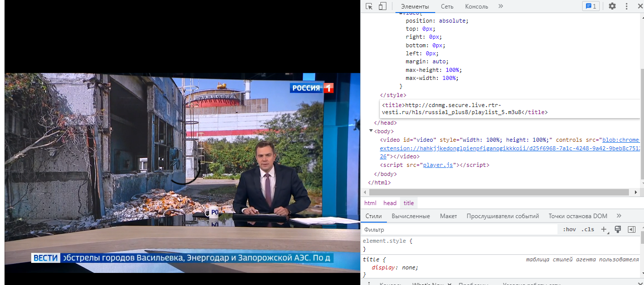Viewport: 644px width, 285px height.
Task: Click the таблица стилей агента пользователя label
Action: [582, 259]
